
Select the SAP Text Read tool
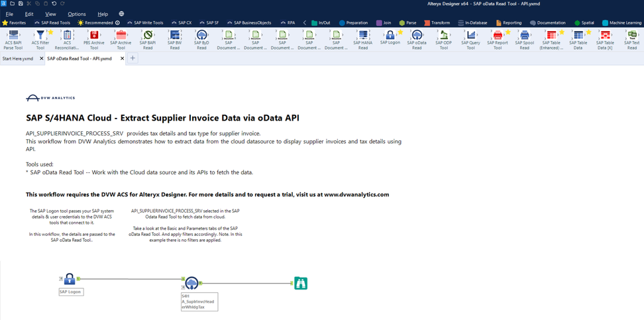pos(632,35)
